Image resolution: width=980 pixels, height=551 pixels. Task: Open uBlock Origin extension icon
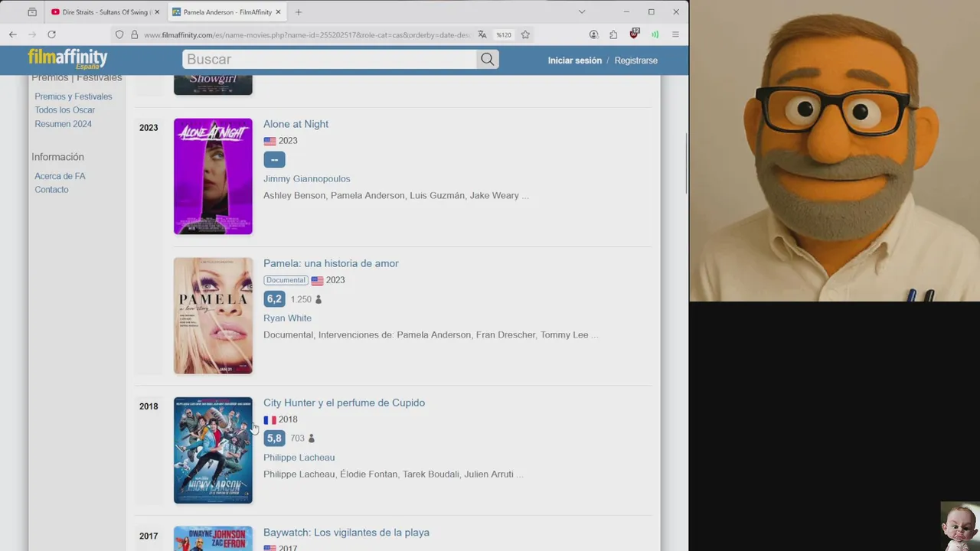(634, 34)
